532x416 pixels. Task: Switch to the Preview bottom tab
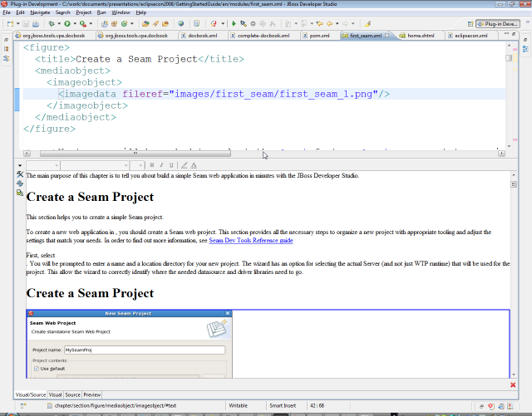click(x=92, y=395)
